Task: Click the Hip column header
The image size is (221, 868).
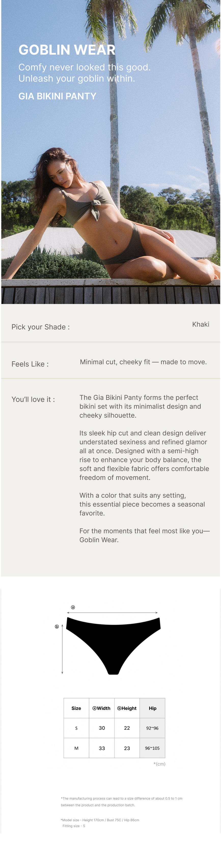Action: pos(153,708)
